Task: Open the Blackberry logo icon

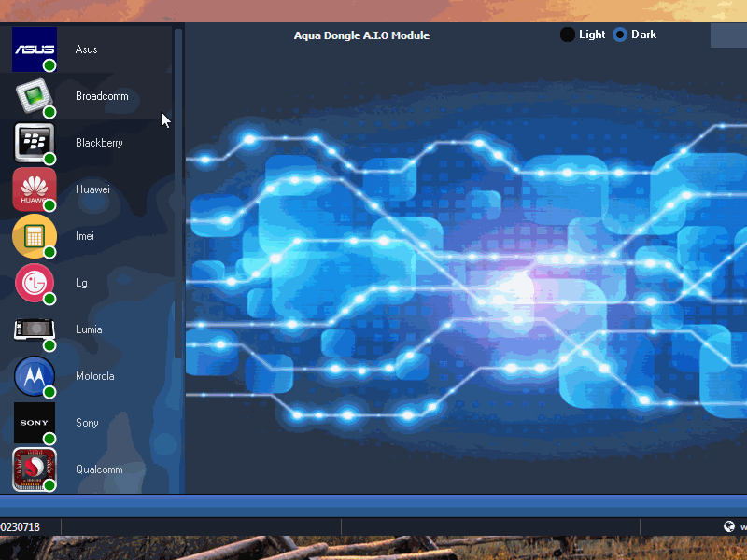Action: point(35,143)
